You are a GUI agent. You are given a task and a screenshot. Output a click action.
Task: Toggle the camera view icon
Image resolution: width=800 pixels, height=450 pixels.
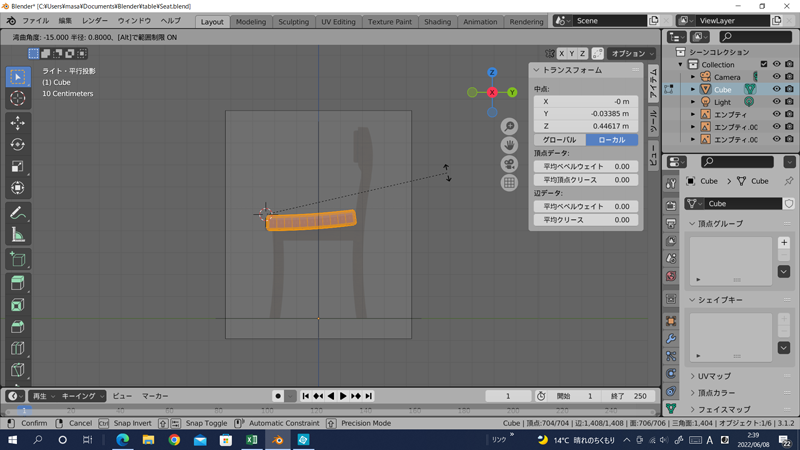[x=509, y=164]
